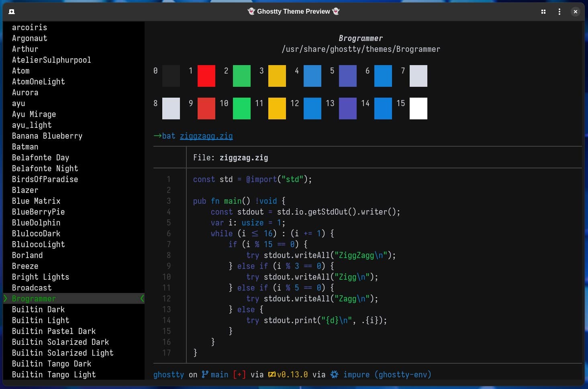Select the Builtin Solarized Dark theme

click(x=60, y=342)
